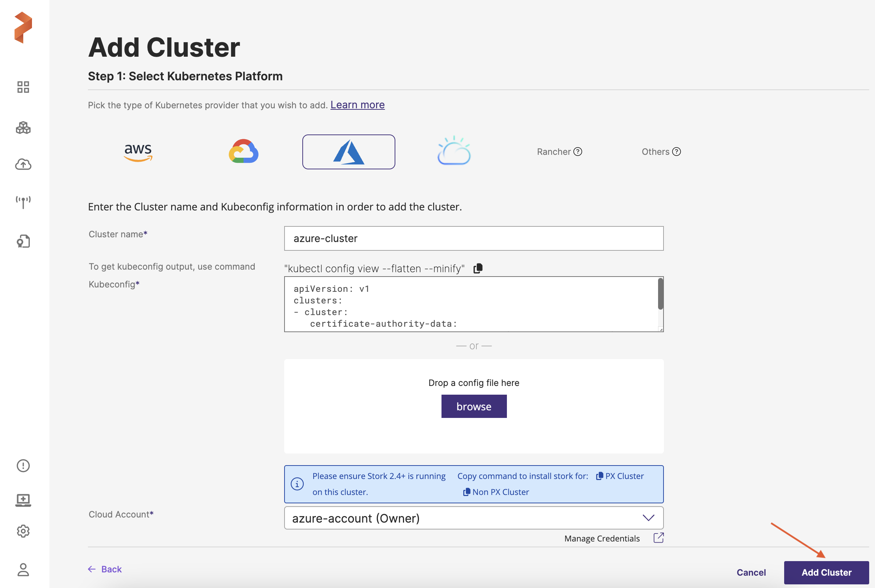Click the dashboard grid icon in sidebar
The width and height of the screenshot is (875, 588).
tap(23, 87)
